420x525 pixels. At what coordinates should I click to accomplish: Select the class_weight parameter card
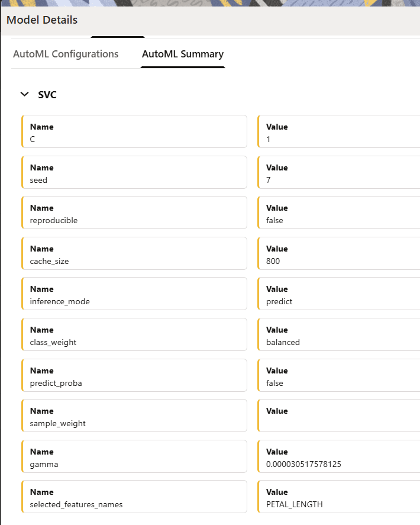134,334
